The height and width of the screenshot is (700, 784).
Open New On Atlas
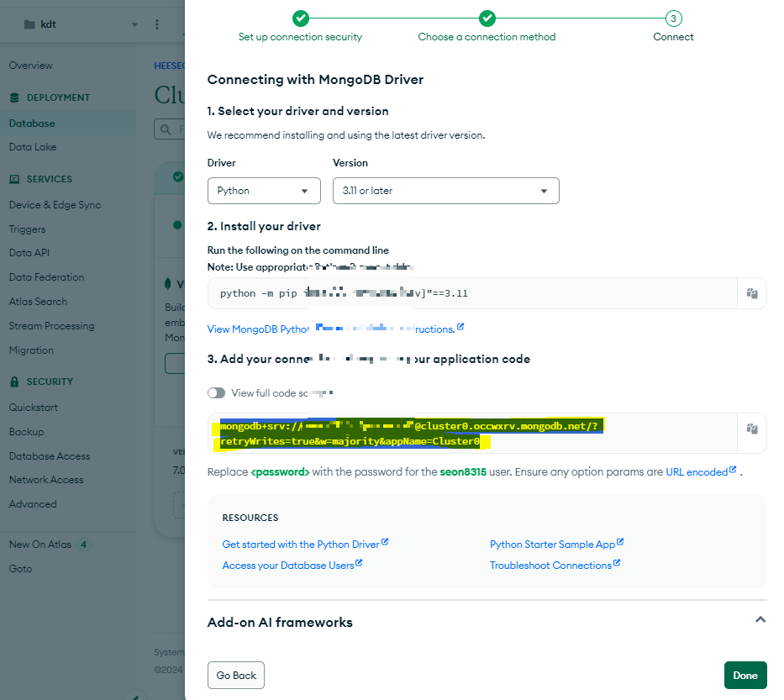click(40, 545)
